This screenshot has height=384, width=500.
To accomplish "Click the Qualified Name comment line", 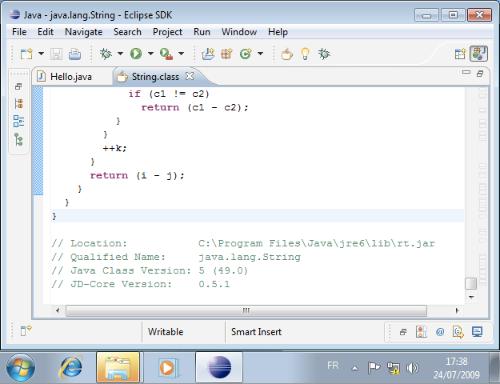I will pyautogui.click(x=176, y=257).
